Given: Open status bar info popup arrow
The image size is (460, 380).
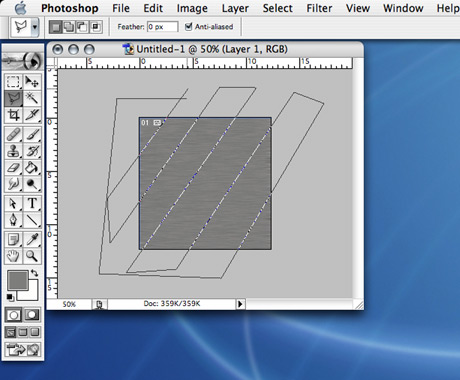Looking at the screenshot, I should click(240, 304).
